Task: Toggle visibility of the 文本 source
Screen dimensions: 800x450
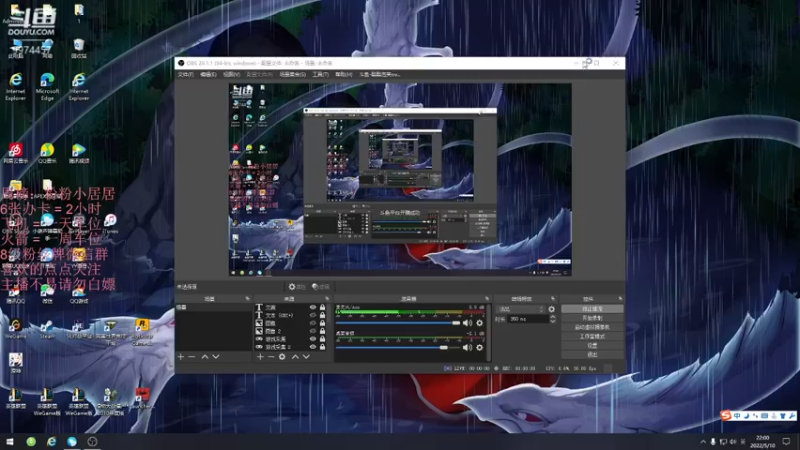Action: pyautogui.click(x=313, y=307)
